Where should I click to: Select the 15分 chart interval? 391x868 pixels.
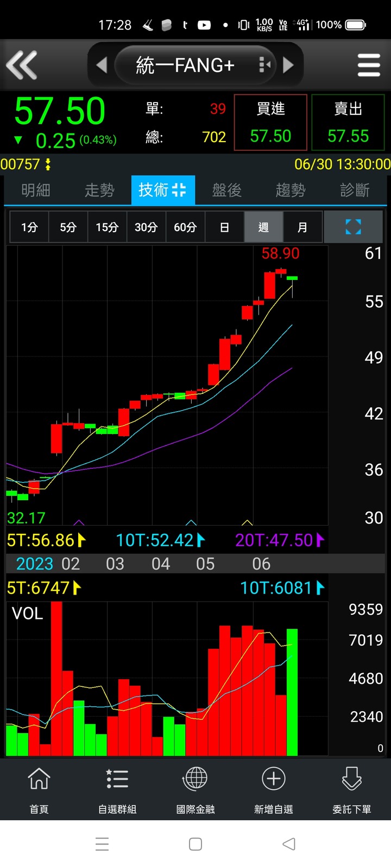coord(107,227)
